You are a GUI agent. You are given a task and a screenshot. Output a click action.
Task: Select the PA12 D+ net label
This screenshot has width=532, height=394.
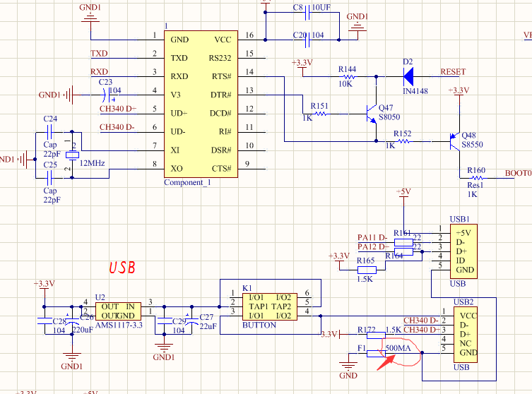click(373, 247)
